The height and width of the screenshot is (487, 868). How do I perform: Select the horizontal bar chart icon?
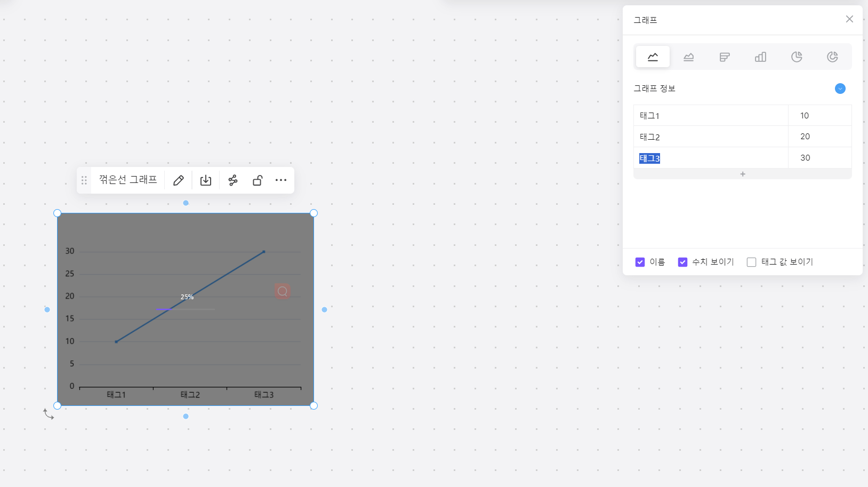pyautogui.click(x=725, y=57)
